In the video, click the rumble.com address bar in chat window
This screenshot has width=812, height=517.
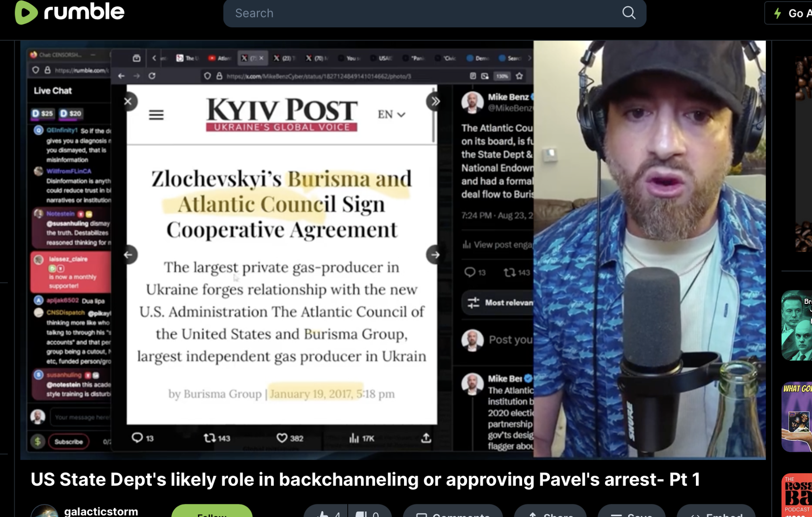[x=81, y=70]
